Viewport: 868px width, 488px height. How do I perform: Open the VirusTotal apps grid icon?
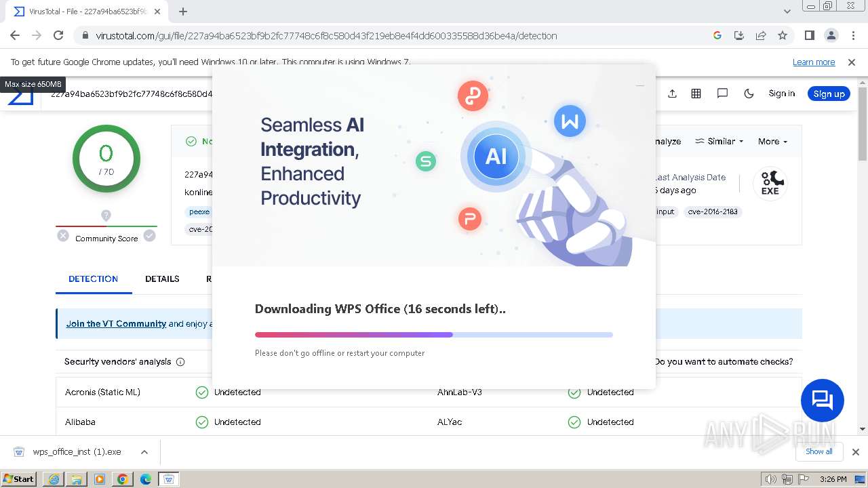coord(696,94)
